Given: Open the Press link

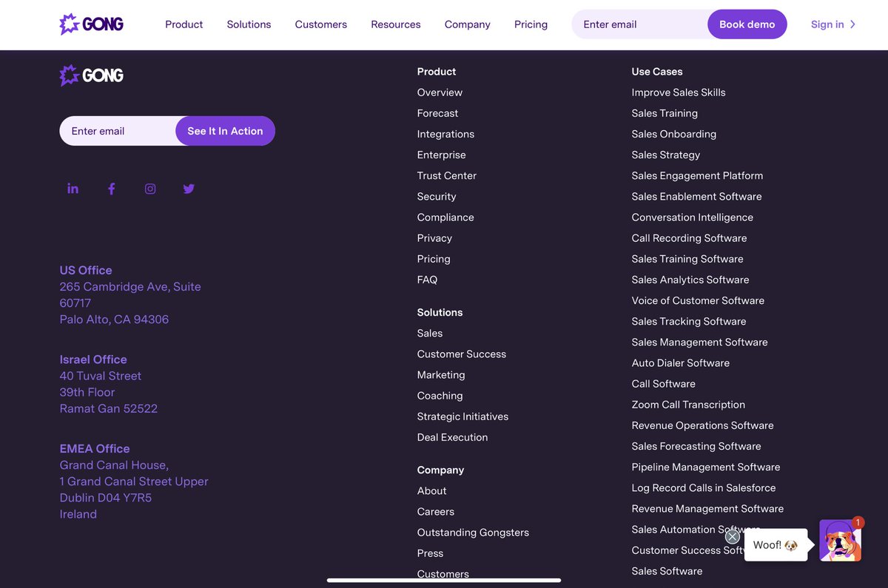Looking at the screenshot, I should (x=430, y=553).
